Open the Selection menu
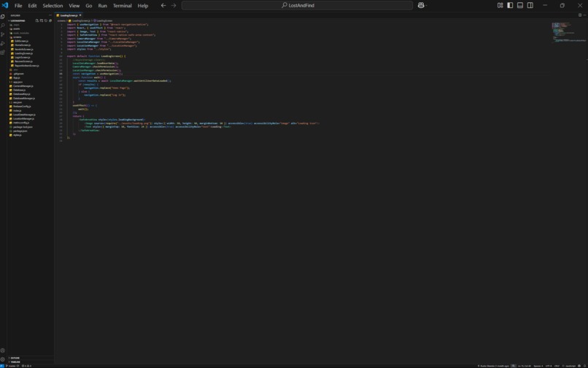Image resolution: width=588 pixels, height=368 pixels. (53, 6)
